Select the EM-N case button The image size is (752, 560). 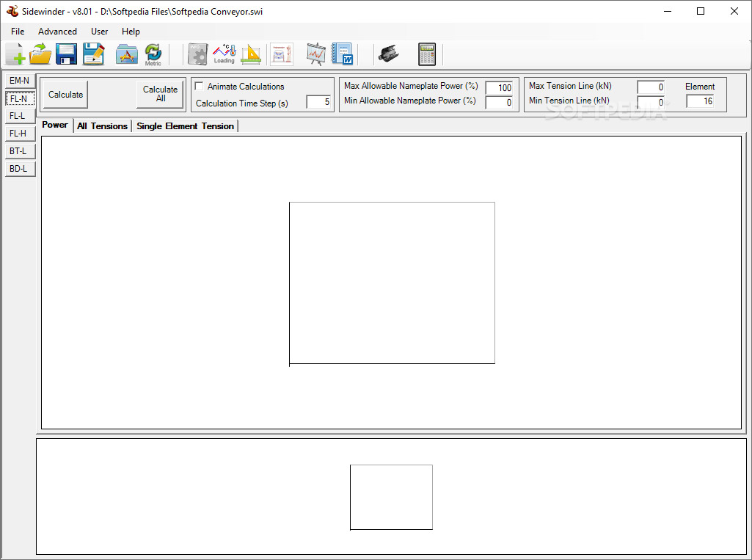pos(20,81)
